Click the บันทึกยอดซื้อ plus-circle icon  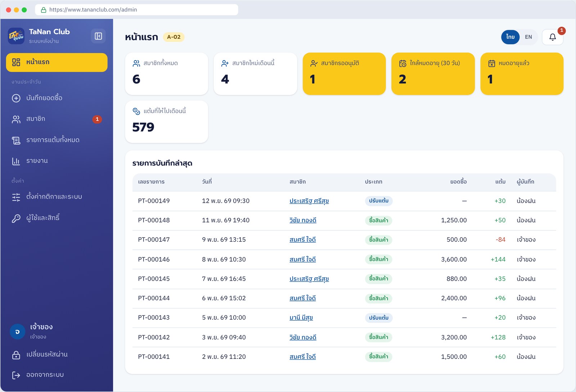(x=16, y=98)
